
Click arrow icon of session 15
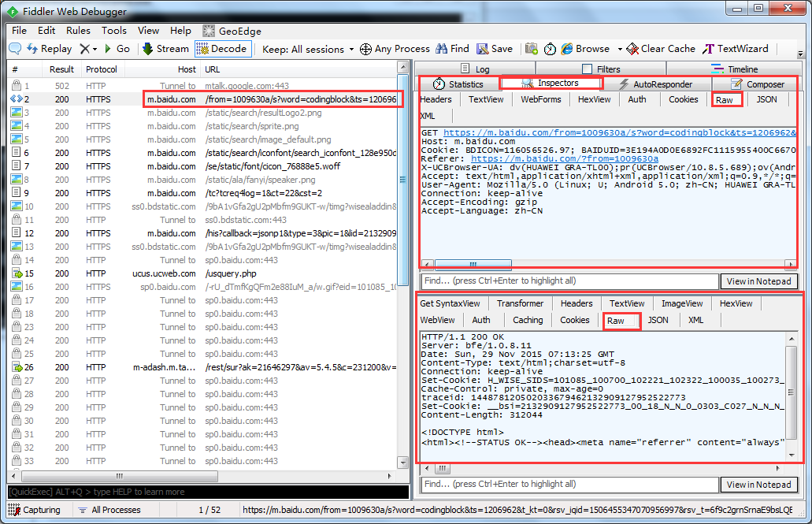coord(17,273)
